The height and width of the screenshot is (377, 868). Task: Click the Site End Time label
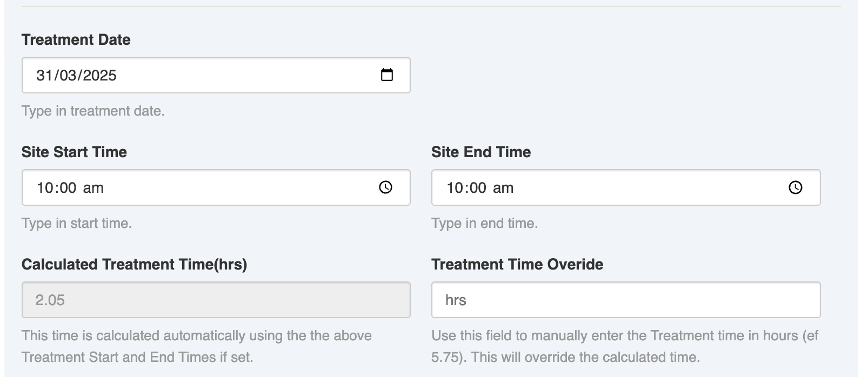(x=480, y=152)
